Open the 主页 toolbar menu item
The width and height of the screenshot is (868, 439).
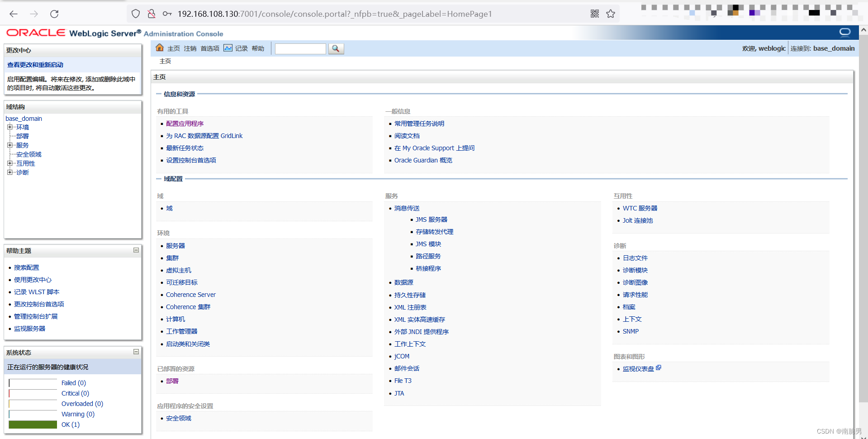tap(174, 48)
